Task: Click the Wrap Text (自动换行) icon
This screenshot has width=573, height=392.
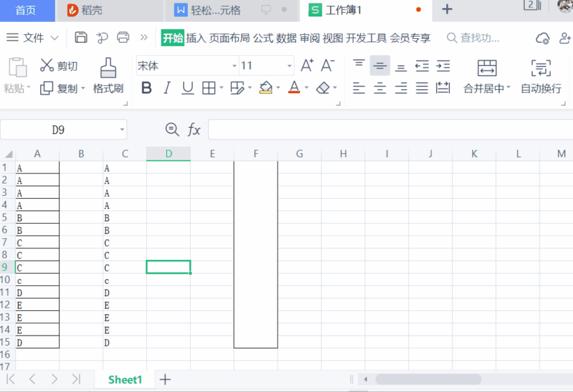Action: (x=540, y=68)
